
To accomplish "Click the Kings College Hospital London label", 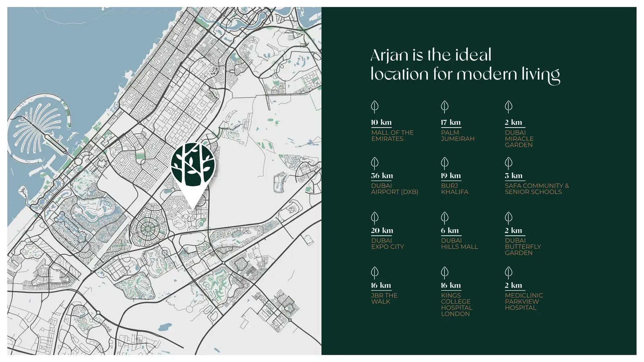I will coord(457,304).
